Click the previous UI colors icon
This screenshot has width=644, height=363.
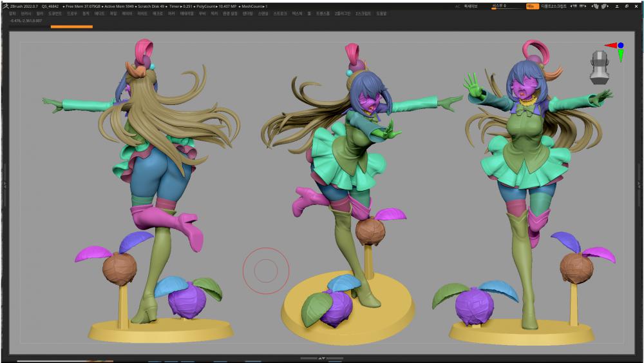tap(596, 6)
